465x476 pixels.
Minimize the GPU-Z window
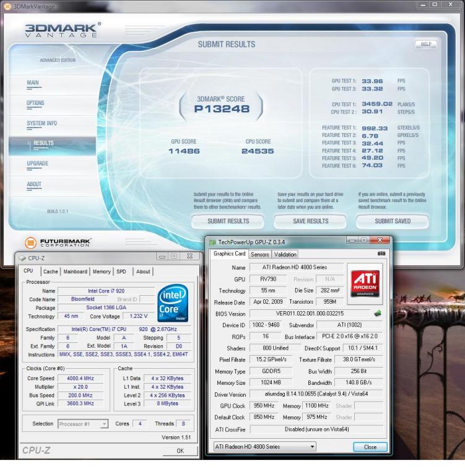coord(352,240)
